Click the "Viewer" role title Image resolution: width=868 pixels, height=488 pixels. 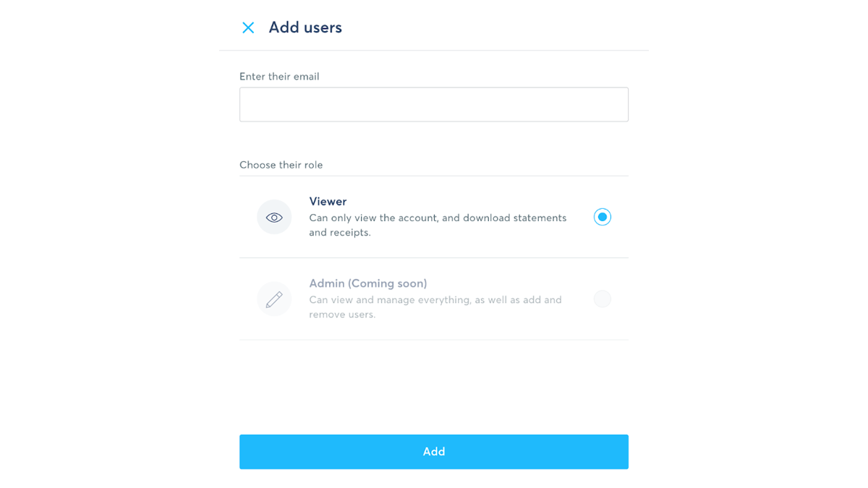[x=328, y=202]
